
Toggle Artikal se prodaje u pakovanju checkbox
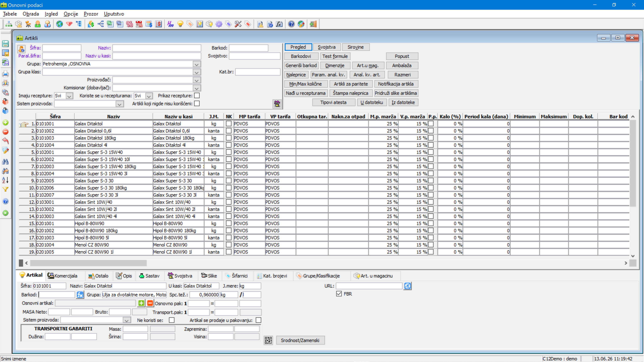pyautogui.click(x=258, y=320)
